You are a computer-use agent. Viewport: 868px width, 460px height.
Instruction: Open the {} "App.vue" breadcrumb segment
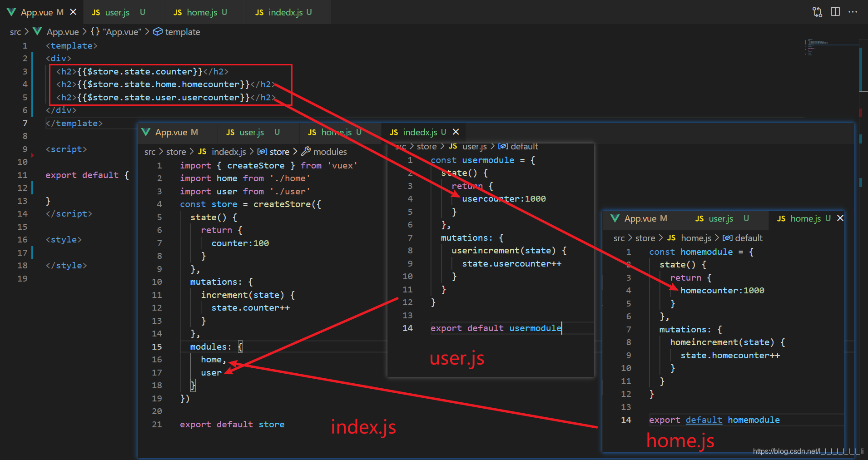point(116,32)
